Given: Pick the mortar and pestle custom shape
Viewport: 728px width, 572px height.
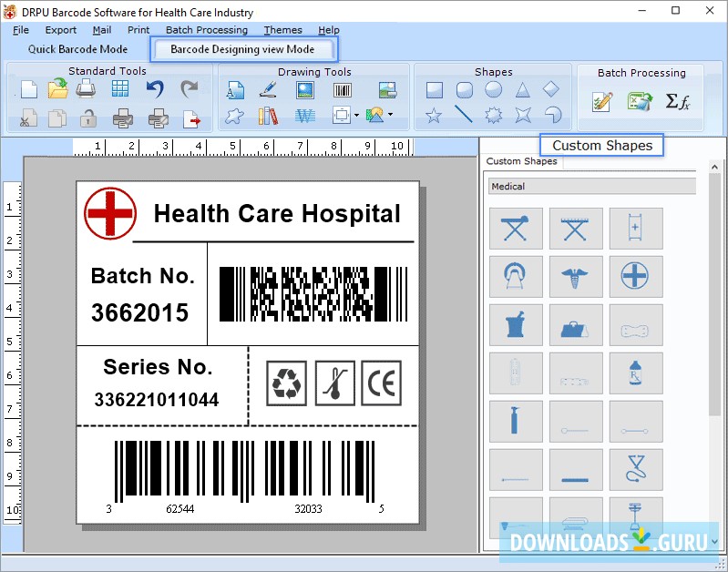Looking at the screenshot, I should pos(516,325).
